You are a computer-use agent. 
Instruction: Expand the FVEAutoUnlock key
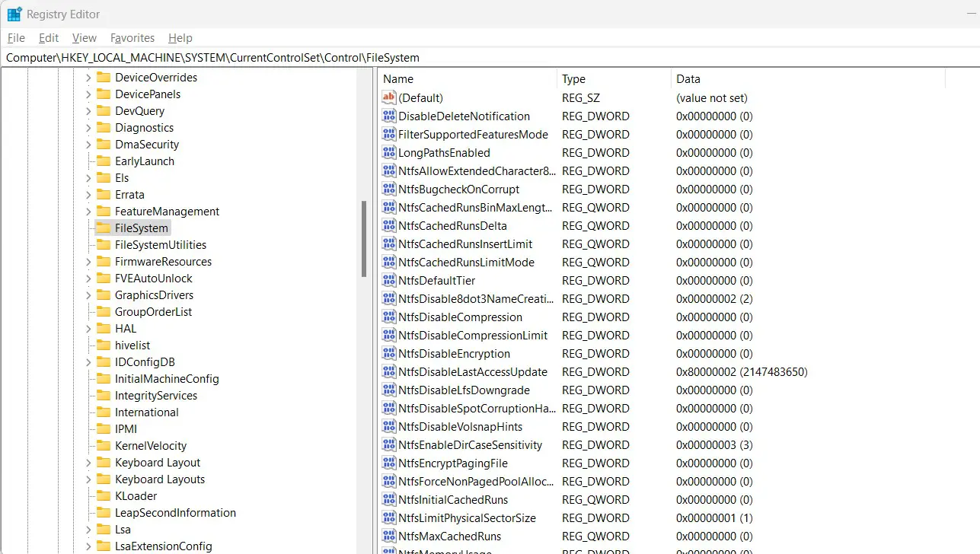88,279
